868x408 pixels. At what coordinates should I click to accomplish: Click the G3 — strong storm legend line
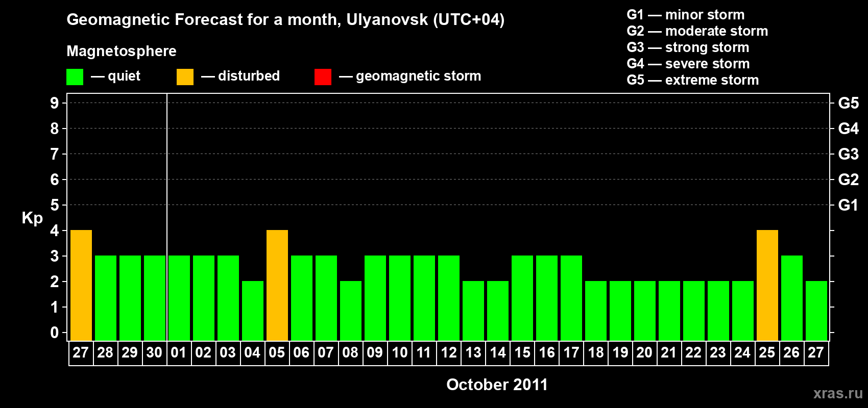[688, 47]
